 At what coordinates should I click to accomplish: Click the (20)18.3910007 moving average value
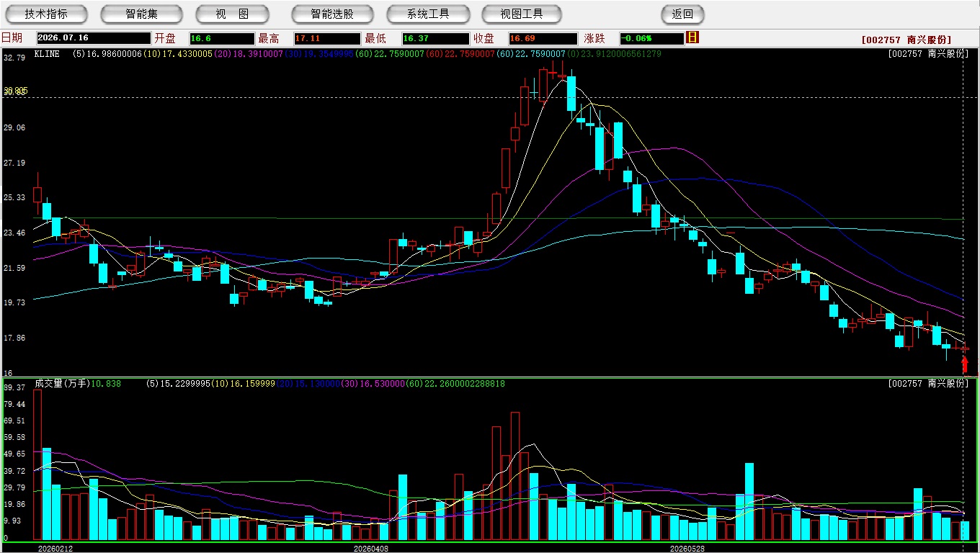click(249, 53)
